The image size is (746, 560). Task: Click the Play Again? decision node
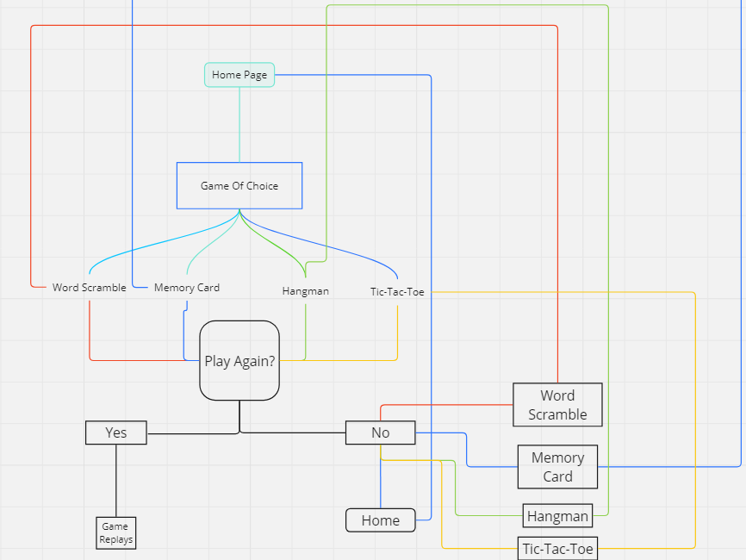[239, 360]
